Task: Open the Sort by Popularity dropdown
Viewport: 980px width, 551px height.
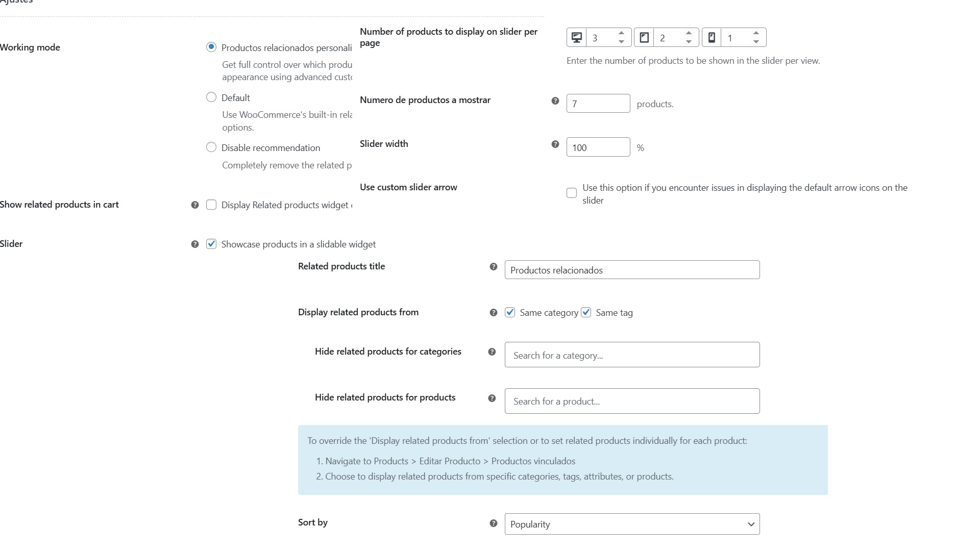Action: pos(632,524)
